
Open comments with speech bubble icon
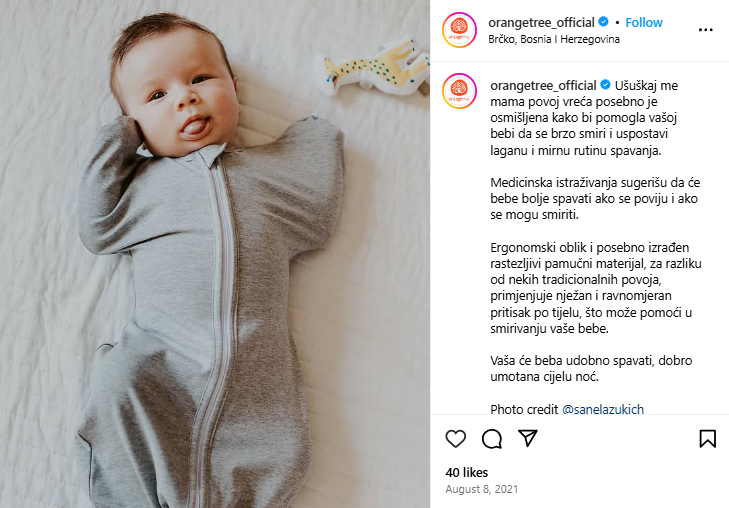tap(491, 438)
